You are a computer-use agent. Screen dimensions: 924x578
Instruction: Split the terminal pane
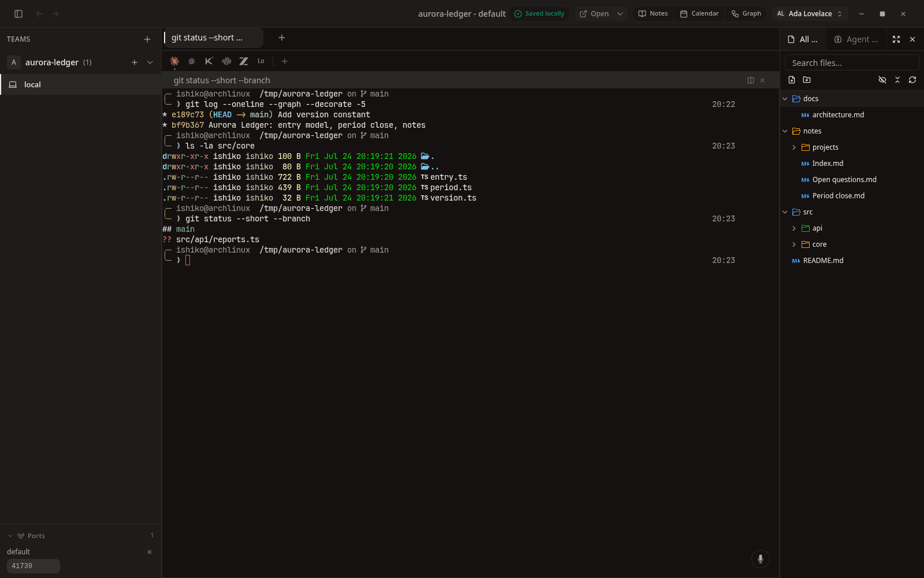click(x=751, y=80)
